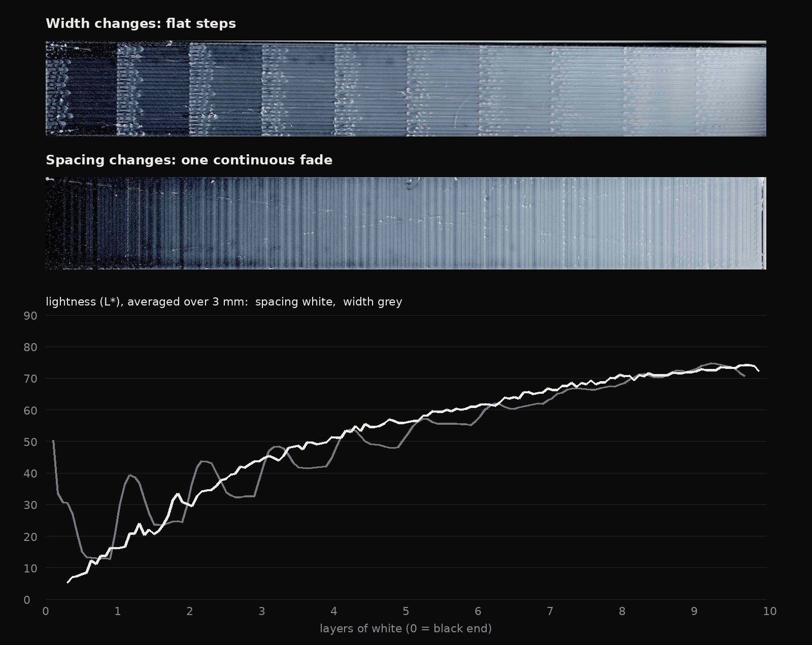Click the grey width curve's starting peak at 50

click(x=53, y=441)
